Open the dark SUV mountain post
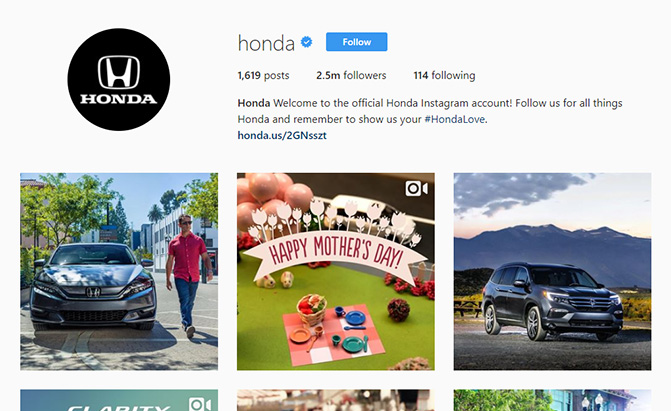671x411 pixels. pyautogui.click(x=552, y=271)
